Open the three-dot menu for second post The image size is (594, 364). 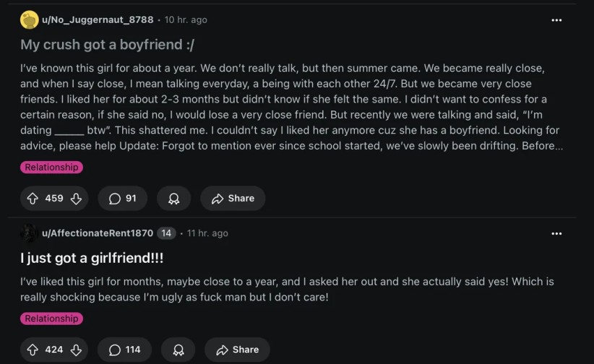click(x=556, y=233)
